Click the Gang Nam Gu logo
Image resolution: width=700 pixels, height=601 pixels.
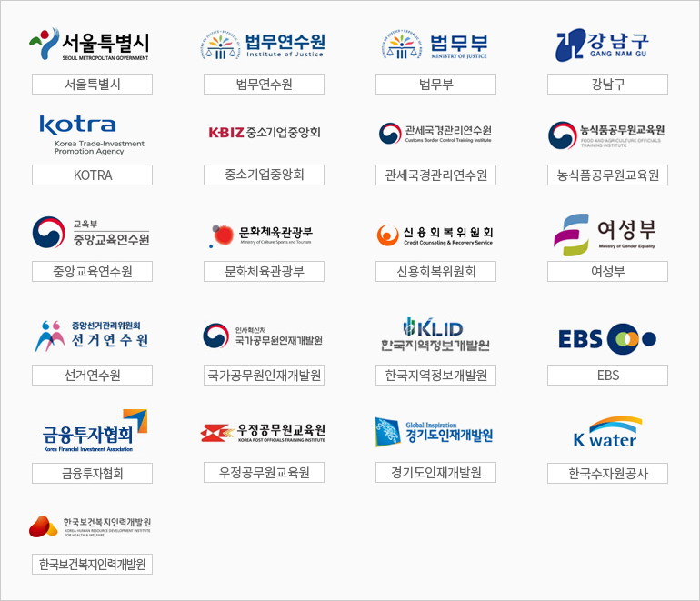(x=602, y=45)
